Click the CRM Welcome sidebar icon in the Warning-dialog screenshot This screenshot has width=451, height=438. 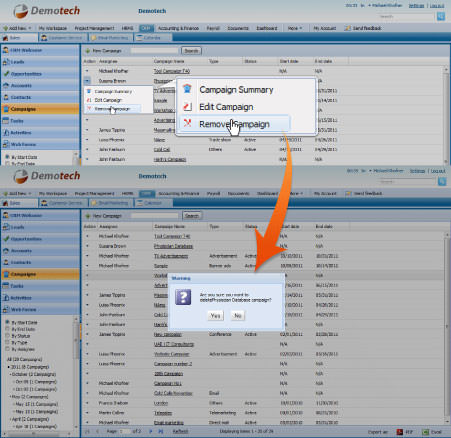pos(6,215)
